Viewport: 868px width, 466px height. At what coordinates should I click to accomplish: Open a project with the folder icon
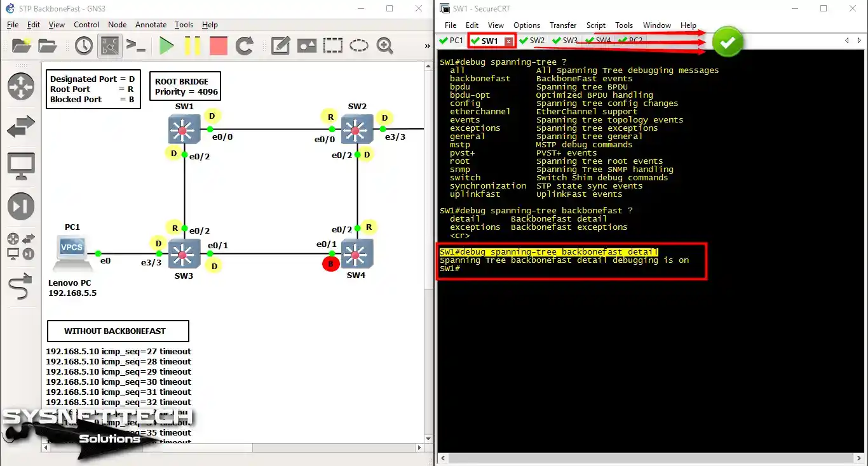[x=48, y=46]
